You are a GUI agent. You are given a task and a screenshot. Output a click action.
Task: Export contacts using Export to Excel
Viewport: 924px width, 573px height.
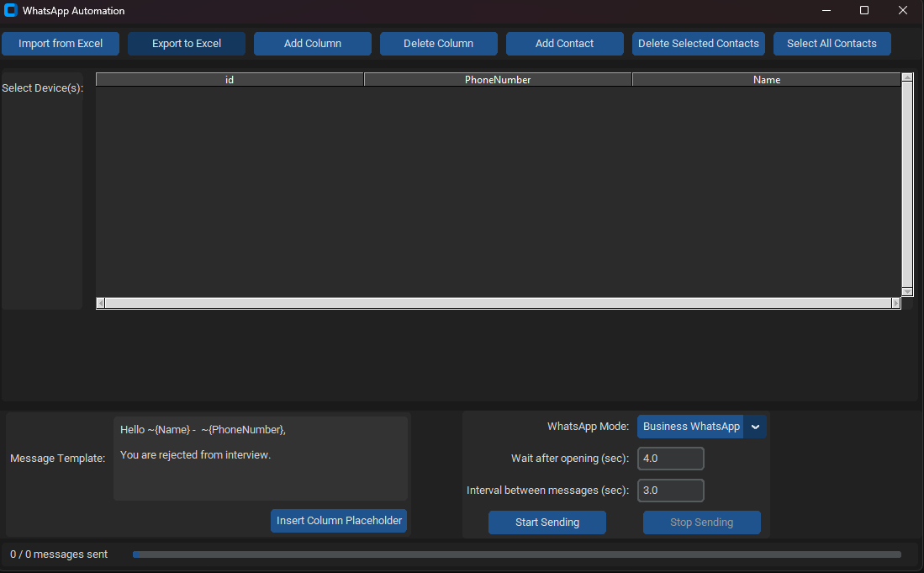(187, 44)
